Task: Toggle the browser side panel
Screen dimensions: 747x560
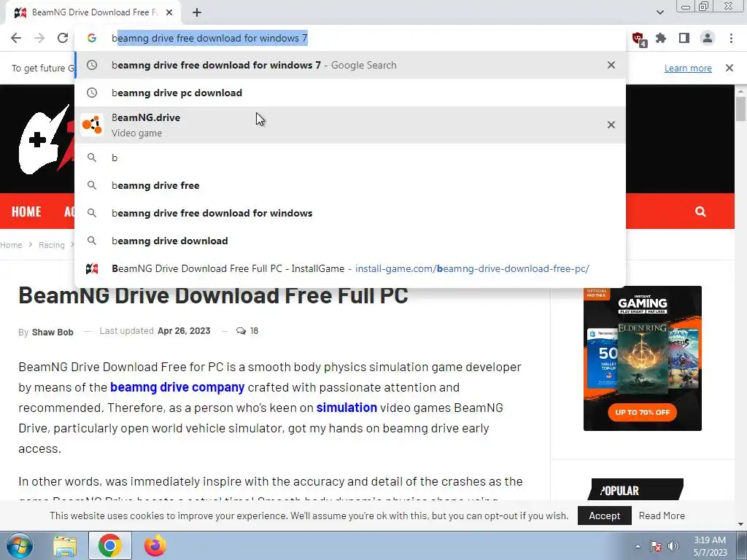Action: [684, 38]
